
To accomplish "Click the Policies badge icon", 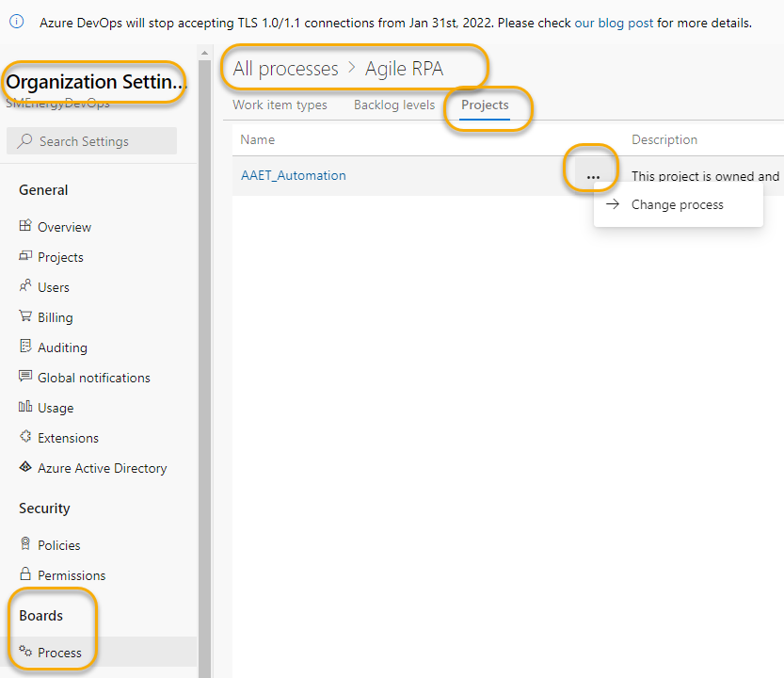I will [x=25, y=543].
